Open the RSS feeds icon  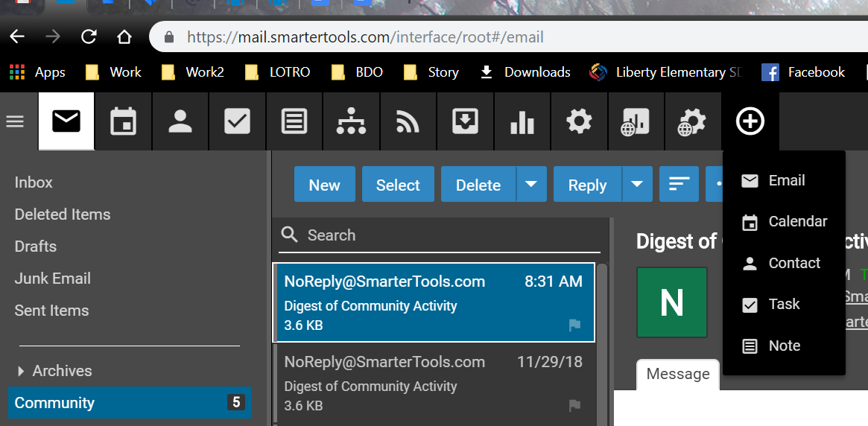pos(408,121)
